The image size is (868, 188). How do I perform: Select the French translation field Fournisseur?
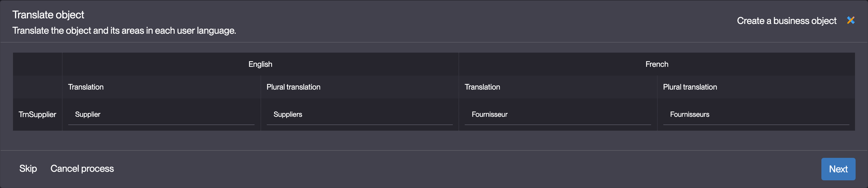click(x=557, y=114)
